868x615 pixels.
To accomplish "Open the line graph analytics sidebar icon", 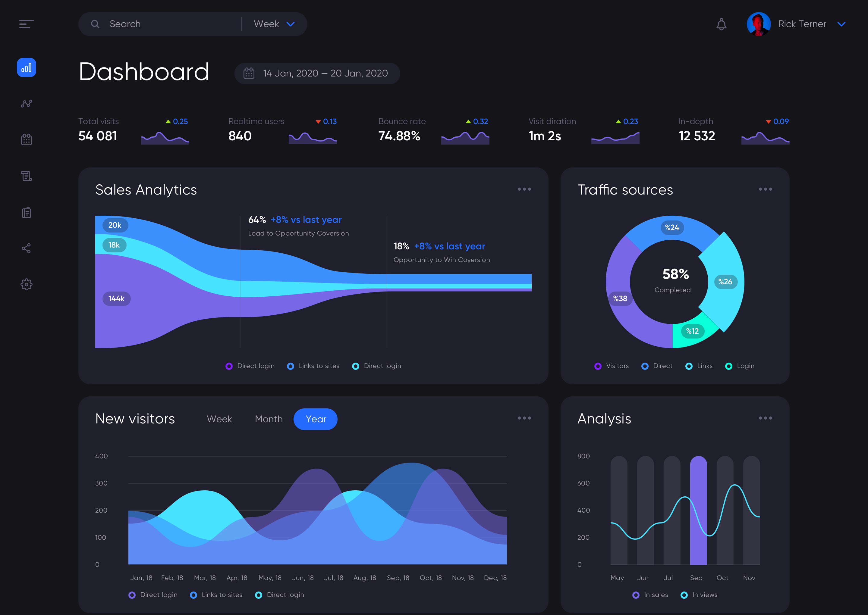I will pyautogui.click(x=27, y=103).
